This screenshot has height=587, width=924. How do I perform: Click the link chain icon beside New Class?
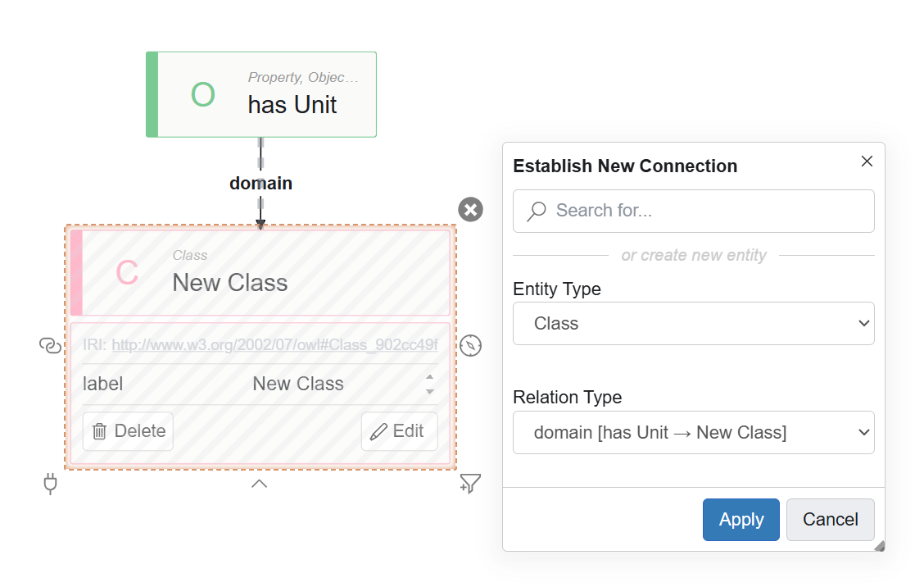pyautogui.click(x=50, y=345)
